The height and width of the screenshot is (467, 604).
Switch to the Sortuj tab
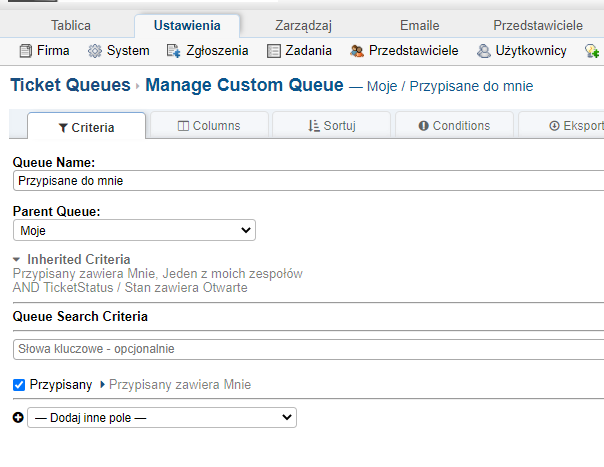(x=332, y=126)
